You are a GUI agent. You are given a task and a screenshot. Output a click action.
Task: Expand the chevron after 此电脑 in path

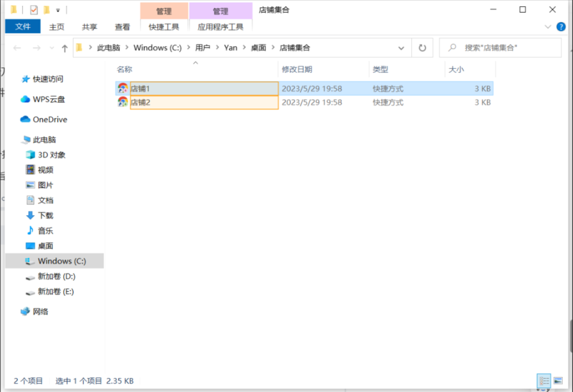click(127, 47)
